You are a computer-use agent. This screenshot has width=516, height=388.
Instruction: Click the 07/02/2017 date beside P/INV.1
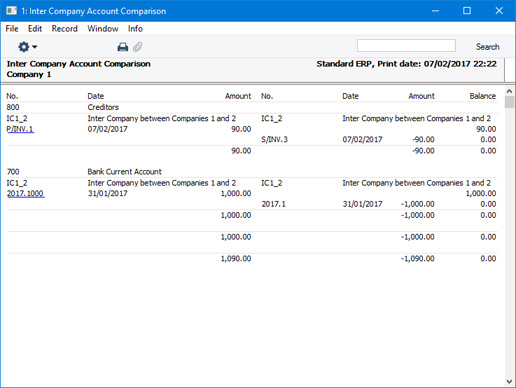(x=107, y=129)
